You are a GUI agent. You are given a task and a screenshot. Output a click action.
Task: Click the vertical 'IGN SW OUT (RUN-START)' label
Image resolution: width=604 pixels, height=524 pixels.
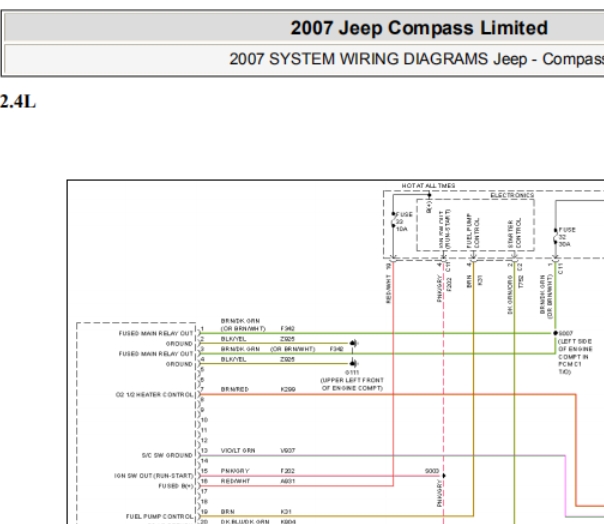(x=444, y=229)
